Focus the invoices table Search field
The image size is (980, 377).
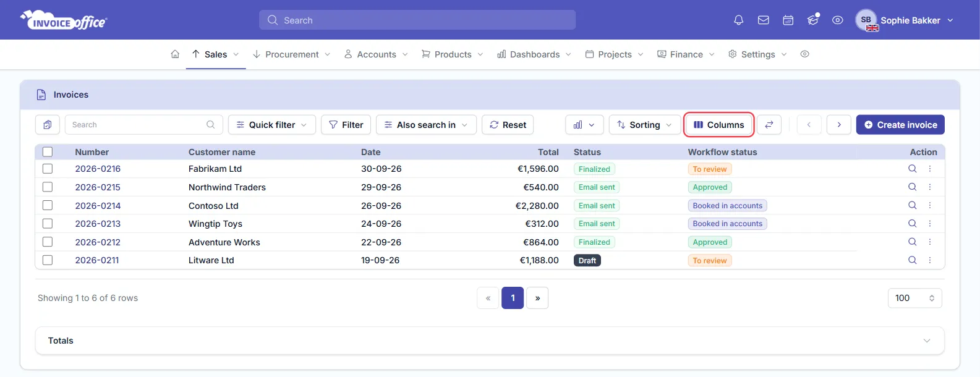143,125
